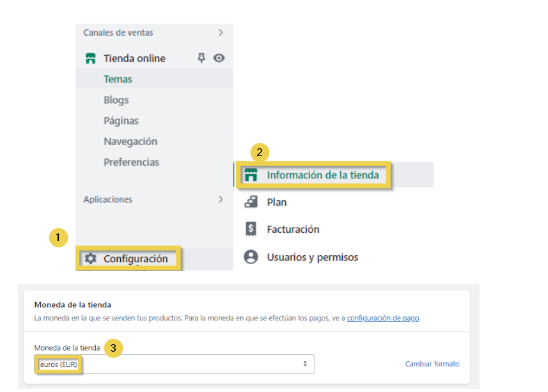Select Temas in the sidebar
Screen dimensions: 548x392
[x=118, y=79]
